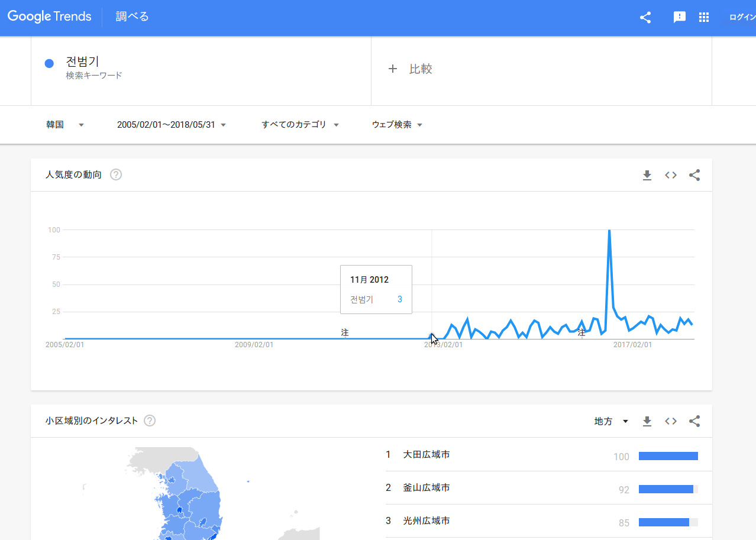Click the embed code icon for 人気度の動向

[671, 175]
